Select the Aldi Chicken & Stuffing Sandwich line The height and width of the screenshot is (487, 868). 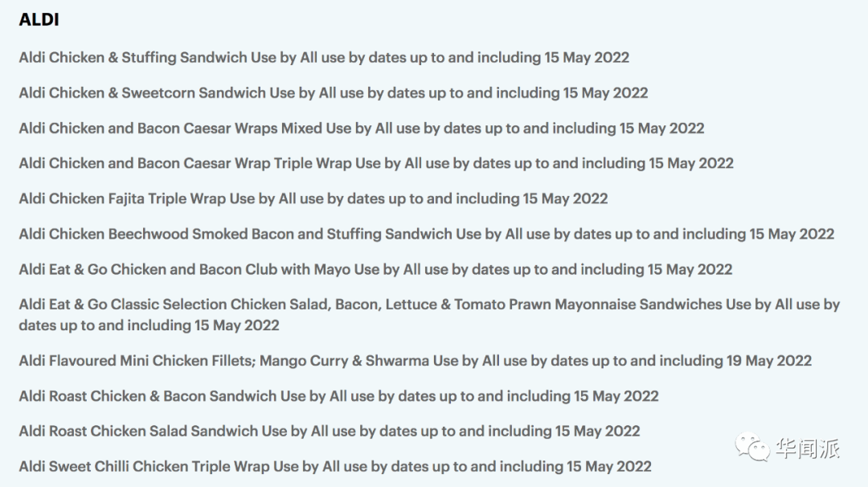pos(324,58)
